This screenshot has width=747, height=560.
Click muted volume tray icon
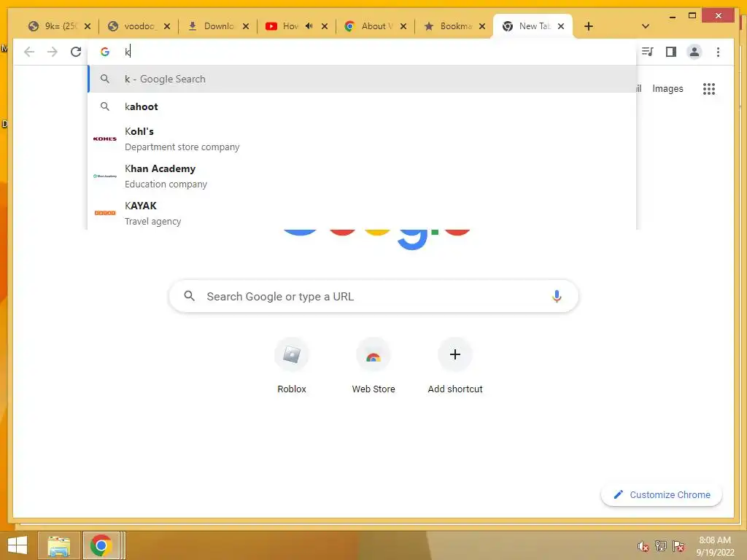(x=643, y=546)
